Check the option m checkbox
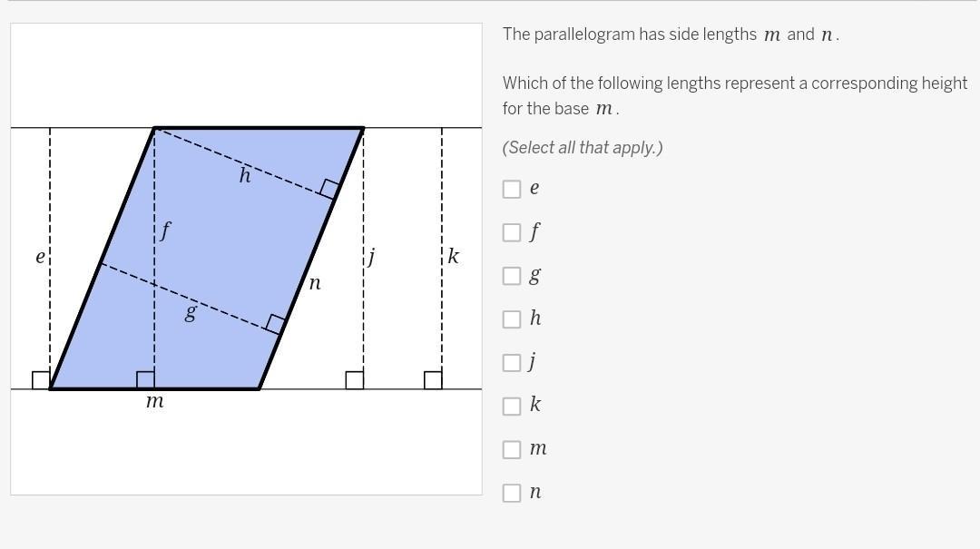980x549 pixels. point(511,449)
